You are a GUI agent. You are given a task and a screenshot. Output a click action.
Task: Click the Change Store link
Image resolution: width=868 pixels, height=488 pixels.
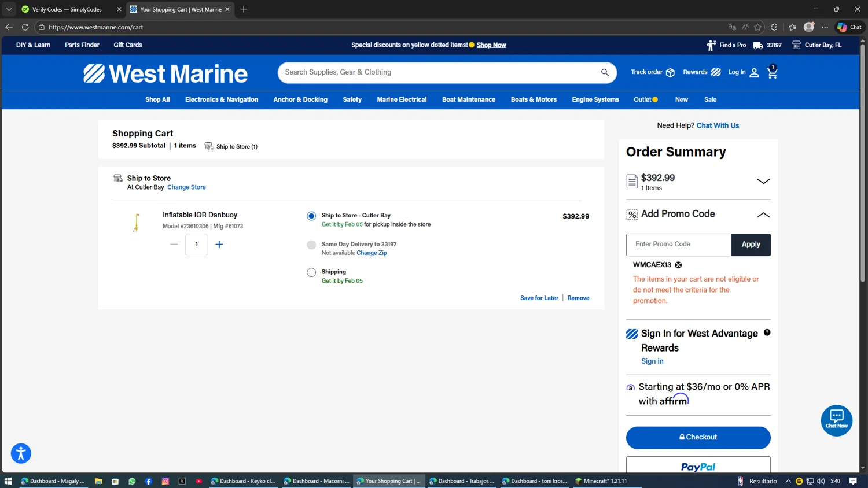coord(186,187)
